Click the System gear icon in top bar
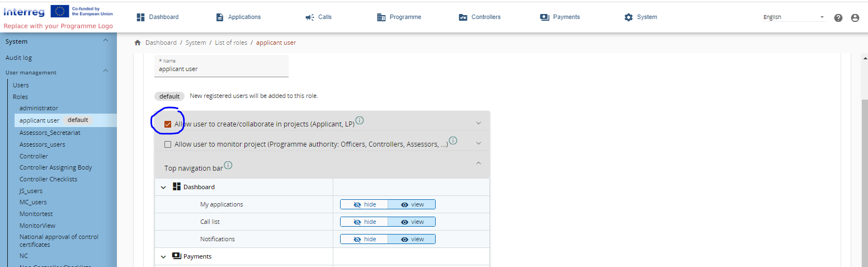 629,17
